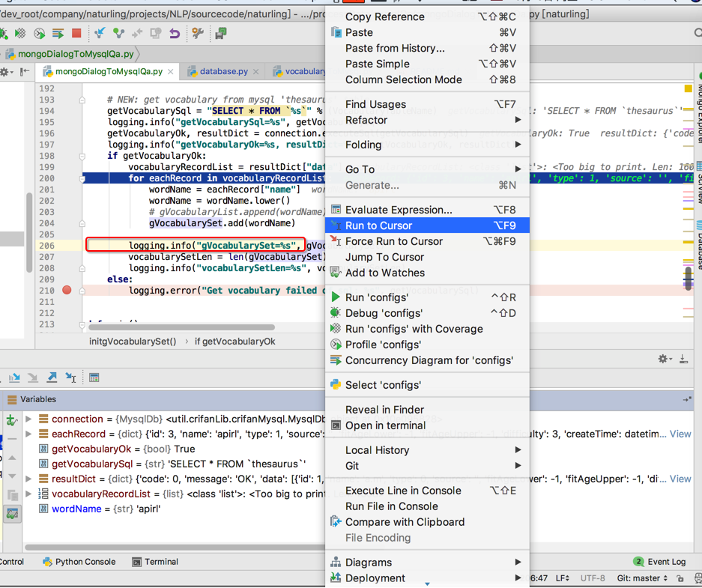This screenshot has width=702, height=588.
Task: Click the settings wrench icon in the toolbar
Action: [196, 34]
